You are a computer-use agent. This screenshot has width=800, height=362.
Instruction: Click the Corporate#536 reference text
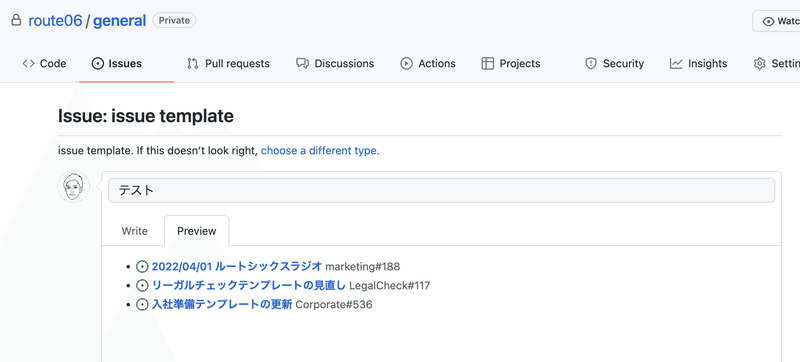point(334,305)
